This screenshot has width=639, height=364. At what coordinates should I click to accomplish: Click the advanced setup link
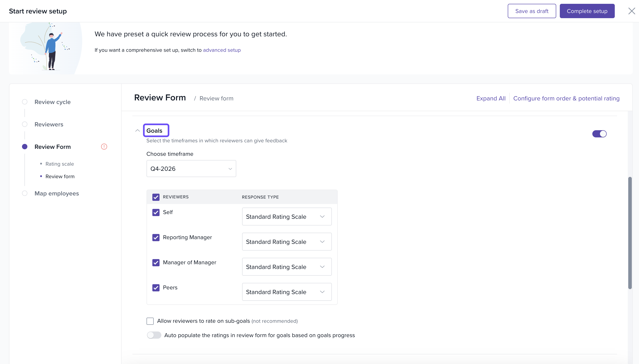tap(222, 50)
